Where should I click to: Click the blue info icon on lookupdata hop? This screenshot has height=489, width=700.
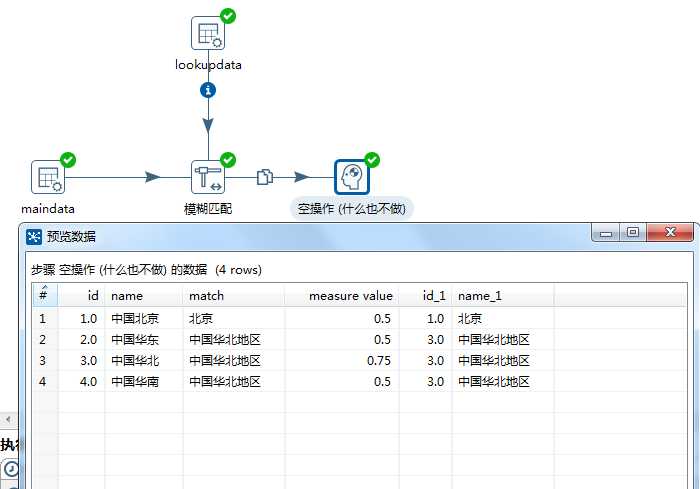click(x=208, y=90)
